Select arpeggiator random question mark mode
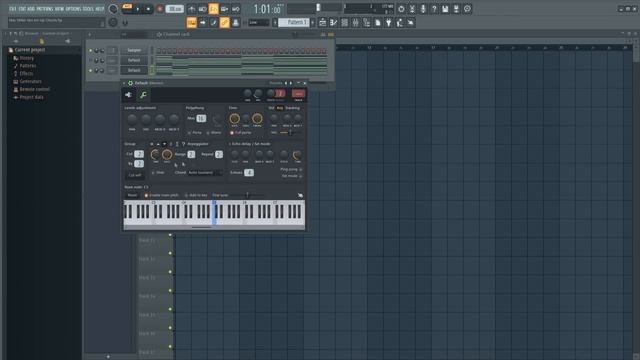The width and height of the screenshot is (640, 360). click(x=183, y=144)
